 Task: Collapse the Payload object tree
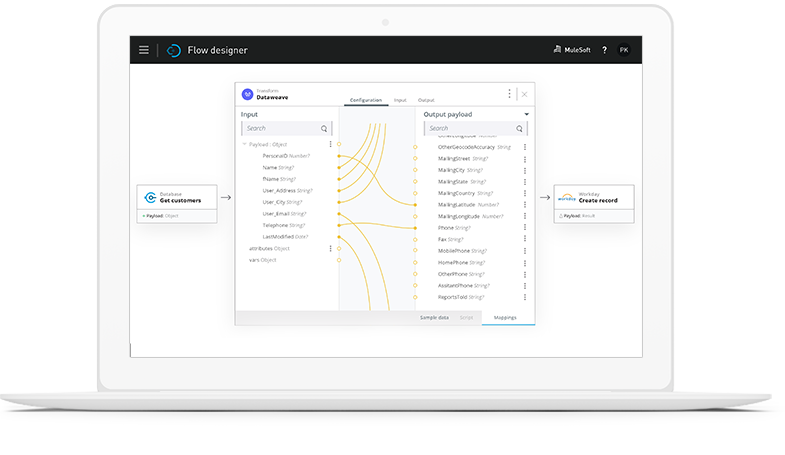coord(244,144)
